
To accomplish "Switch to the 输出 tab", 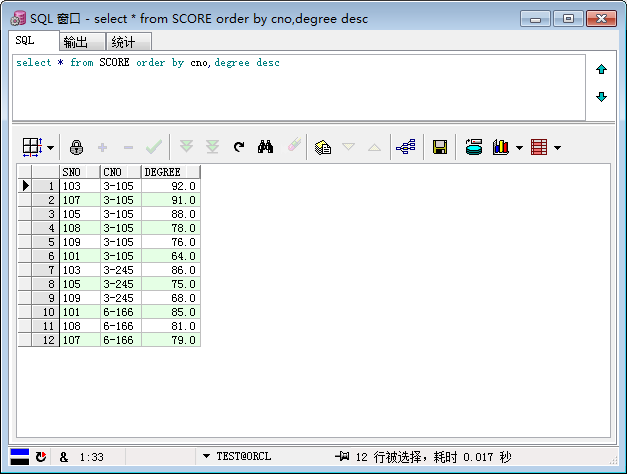I will coord(82,42).
